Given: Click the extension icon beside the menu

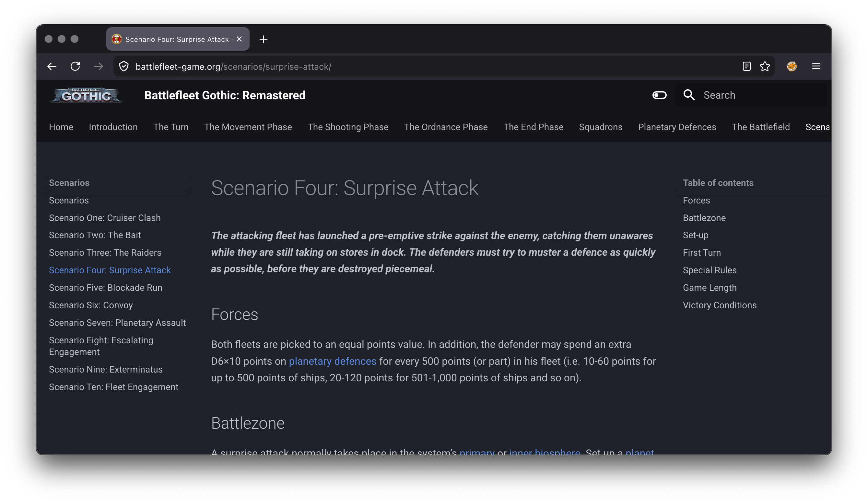Looking at the screenshot, I should coord(792,66).
